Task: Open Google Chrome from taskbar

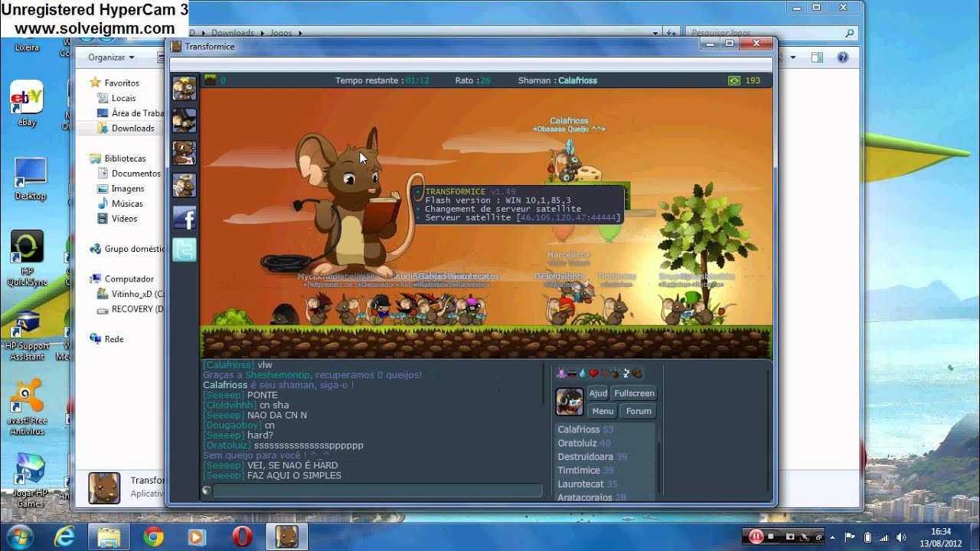Action: (153, 537)
